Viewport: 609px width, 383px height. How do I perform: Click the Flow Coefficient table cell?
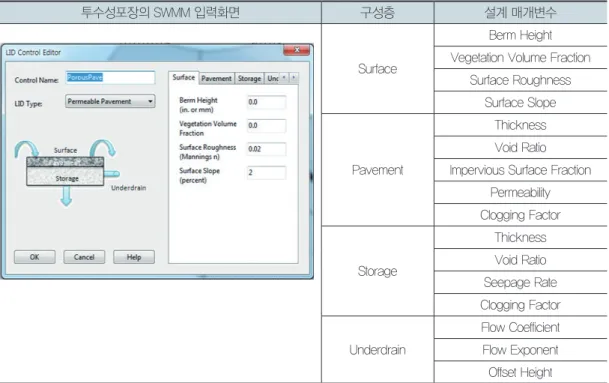tap(520, 327)
